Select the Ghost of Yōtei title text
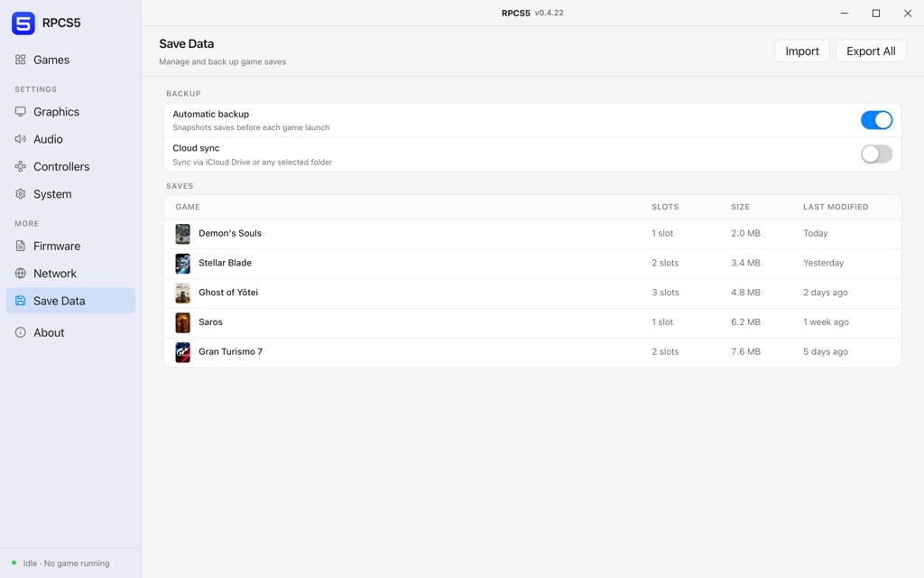Viewport: 924px width, 578px height. coord(228,292)
